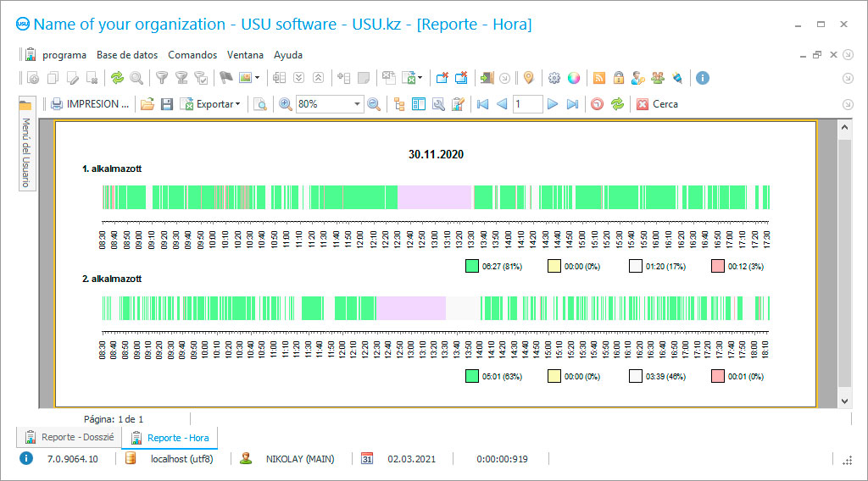The height and width of the screenshot is (481, 868).
Task: Click the zoom in magnifier icon
Action: (x=286, y=104)
